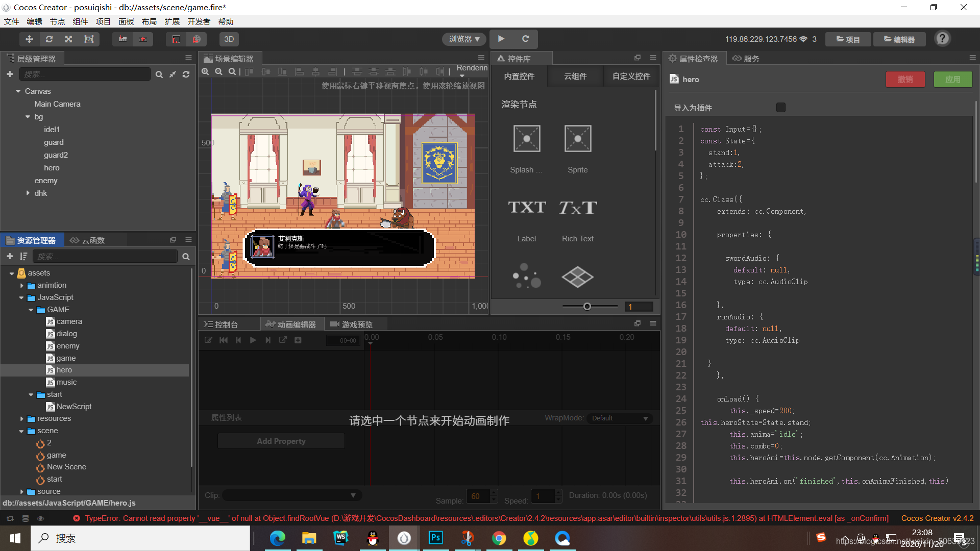Toggle the 导入为插件 checkbox
Screen dimensions: 980x551
point(781,108)
